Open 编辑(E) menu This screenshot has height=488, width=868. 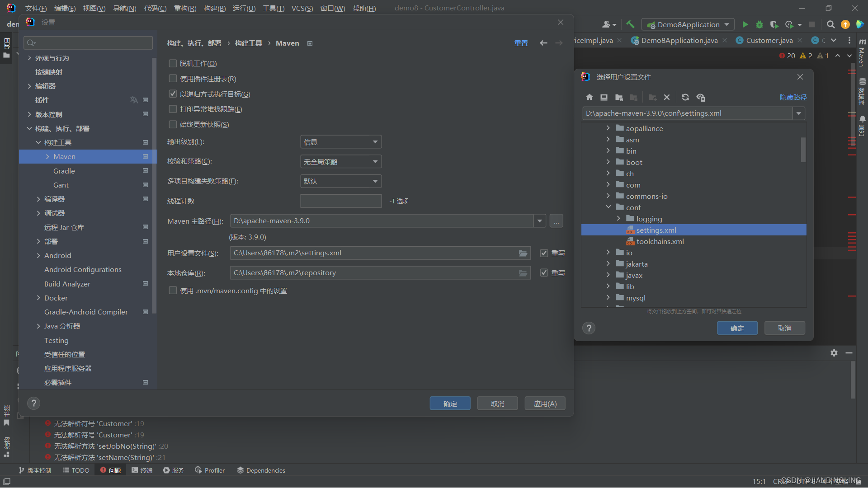tap(65, 8)
